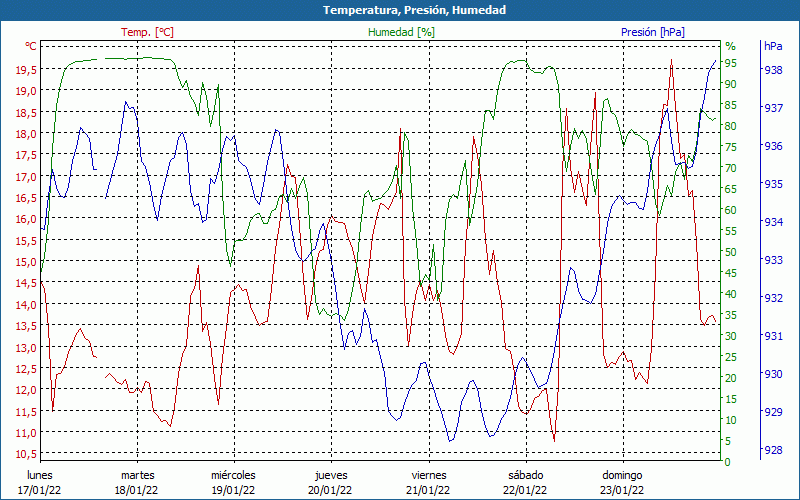Image resolution: width=800 pixels, height=500 pixels.
Task: Click the lunes day label
Action: pos(40,475)
